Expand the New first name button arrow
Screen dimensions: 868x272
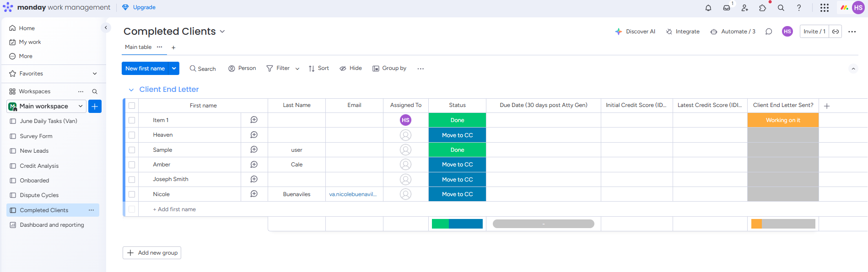[x=174, y=69]
